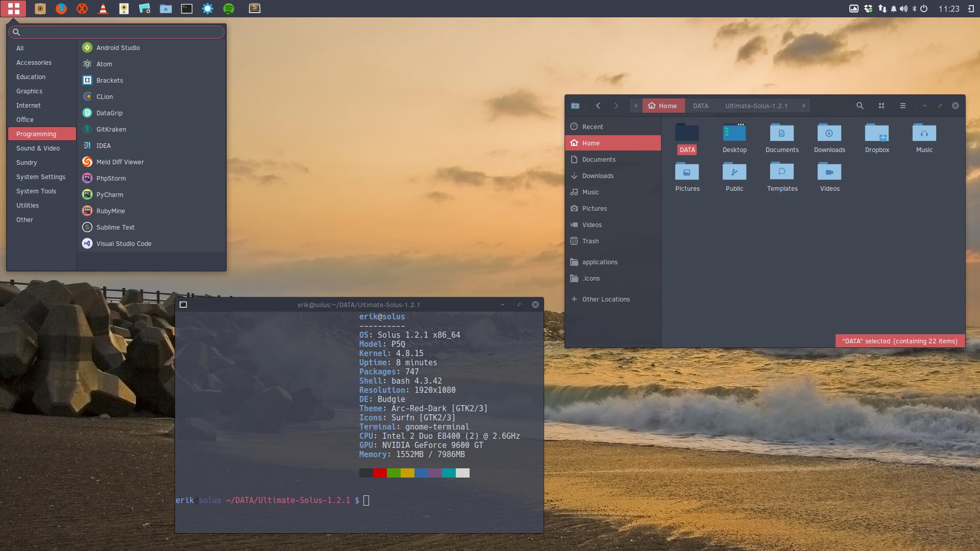Open search in the file manager

tap(860, 106)
